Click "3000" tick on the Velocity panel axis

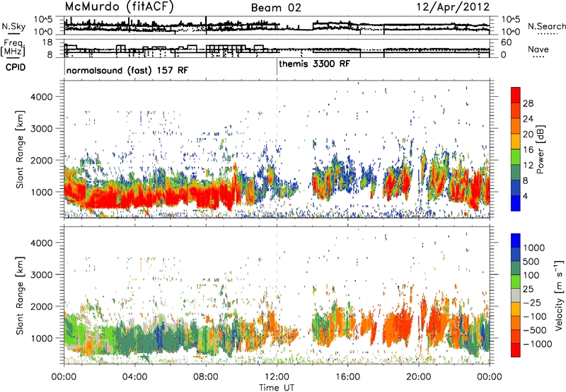42,275
